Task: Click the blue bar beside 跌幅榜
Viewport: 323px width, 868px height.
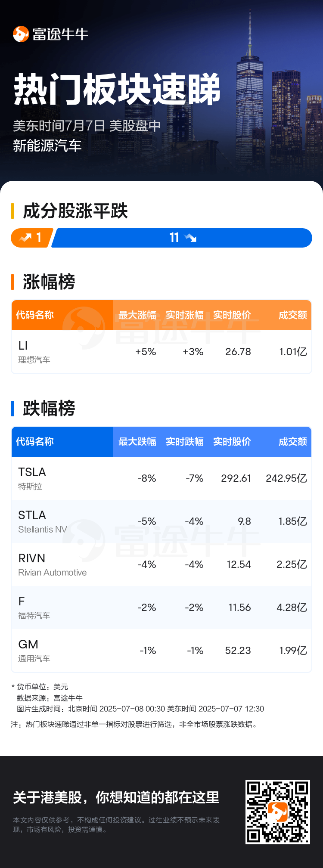Action: pos(12,409)
